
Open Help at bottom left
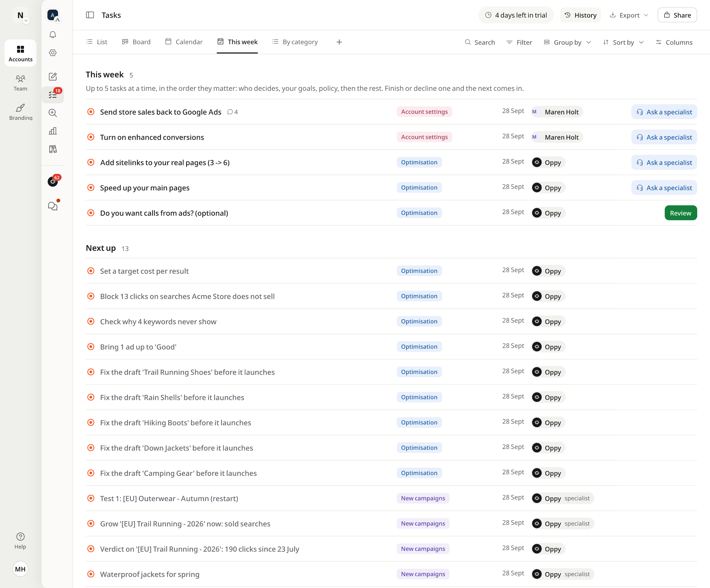click(20, 541)
